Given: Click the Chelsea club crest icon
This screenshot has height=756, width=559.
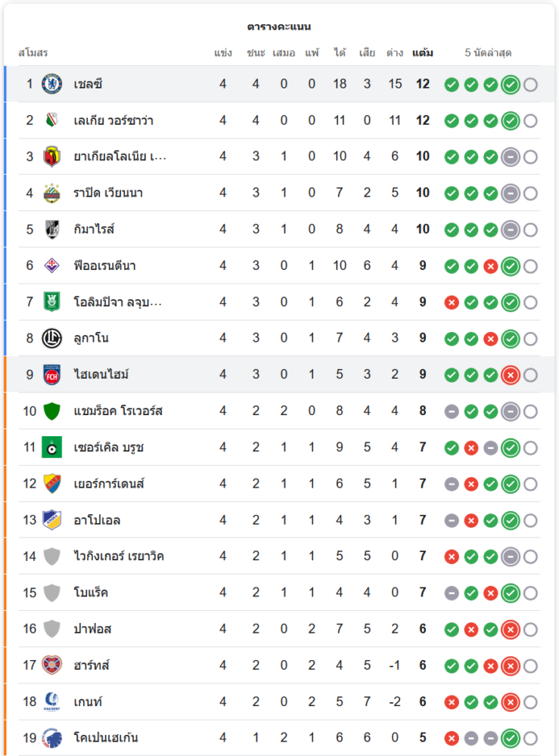Looking at the screenshot, I should click(x=51, y=84).
